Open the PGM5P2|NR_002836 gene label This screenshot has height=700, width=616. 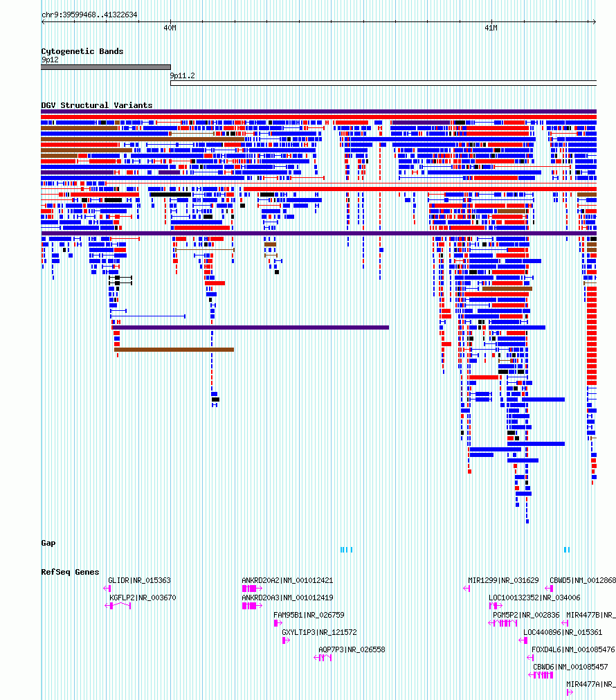[526, 615]
